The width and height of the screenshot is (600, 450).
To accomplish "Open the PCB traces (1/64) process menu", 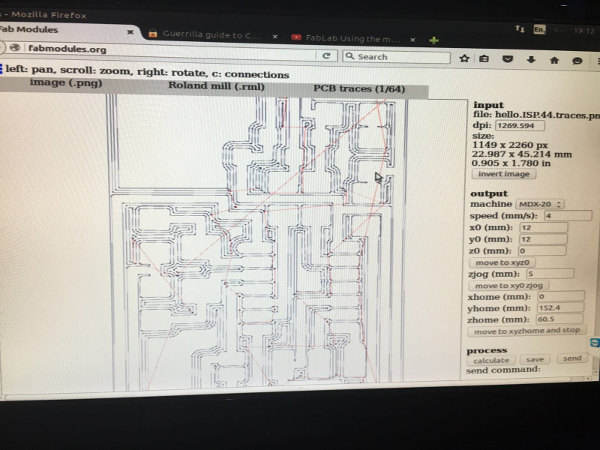I will tap(359, 89).
